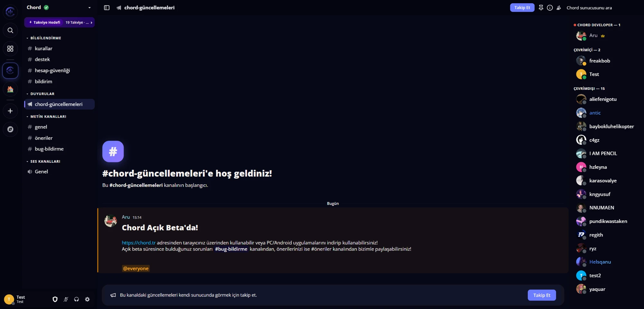644x309 pixels.
Task: Open the https://chord.tr link
Action: 138,243
